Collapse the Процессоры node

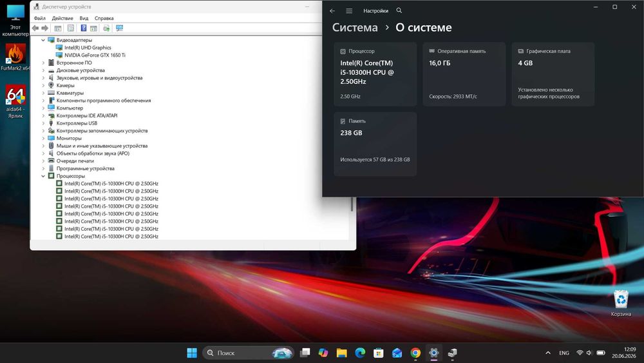tap(43, 176)
